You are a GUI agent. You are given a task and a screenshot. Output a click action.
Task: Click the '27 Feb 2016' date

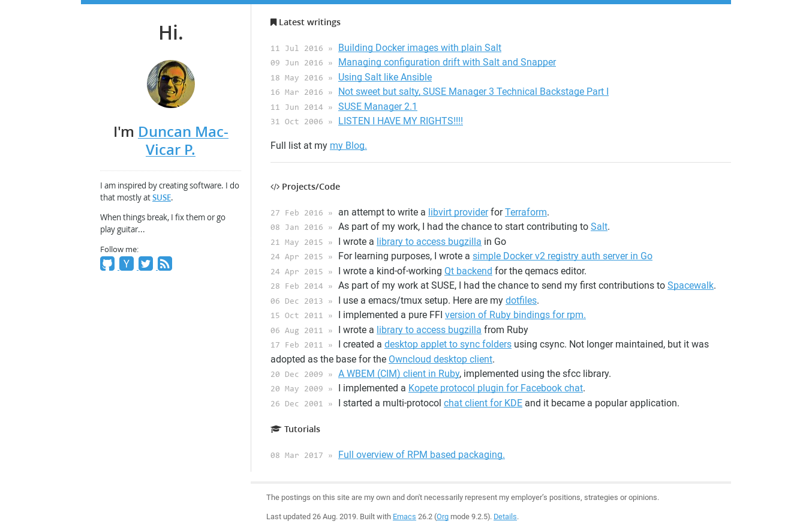(297, 212)
